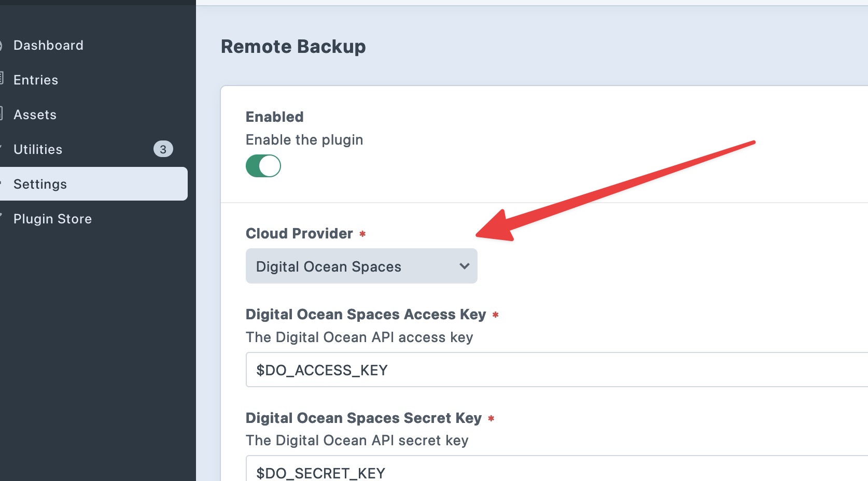Open the Assets section
The width and height of the screenshot is (868, 481).
35,115
